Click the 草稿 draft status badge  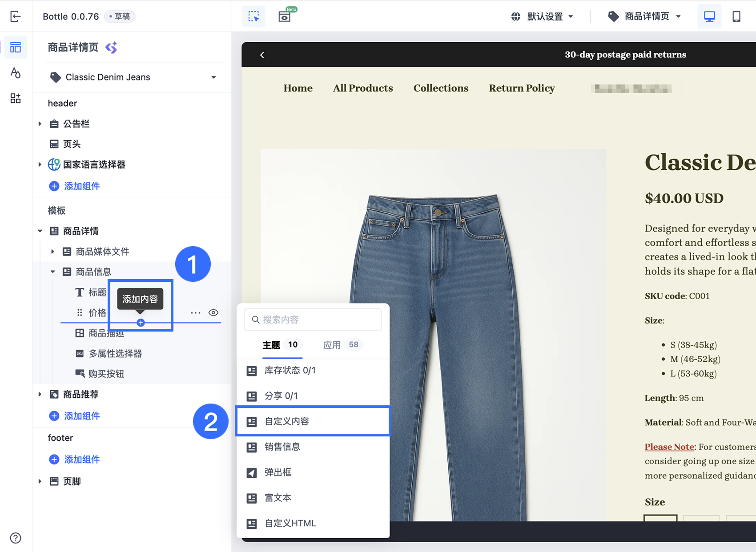tap(120, 16)
